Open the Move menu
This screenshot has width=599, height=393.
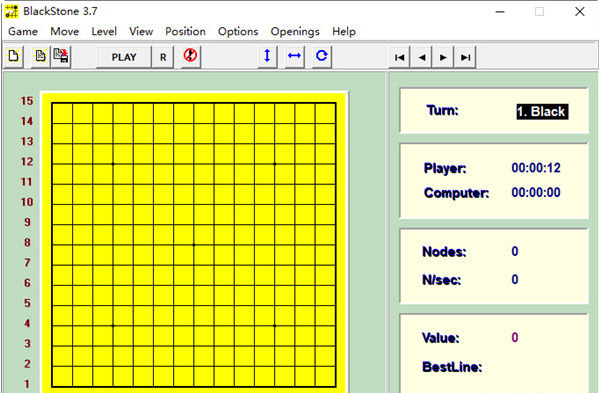click(65, 31)
